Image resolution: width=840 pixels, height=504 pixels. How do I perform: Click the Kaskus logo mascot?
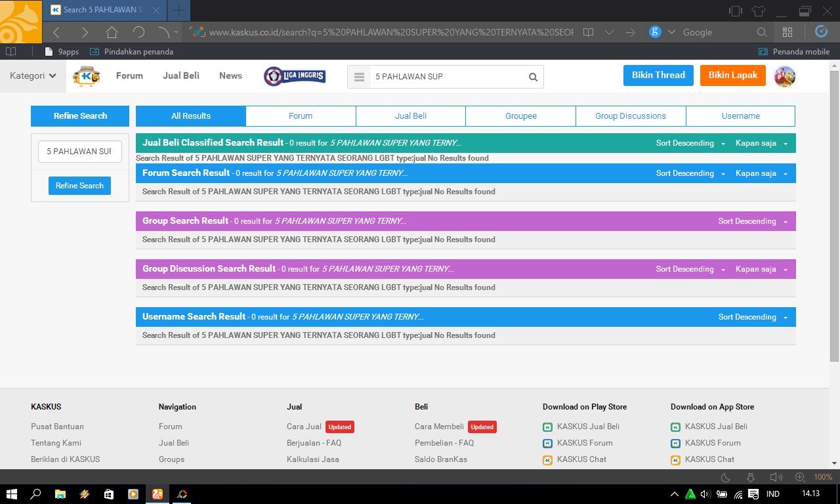tap(87, 76)
